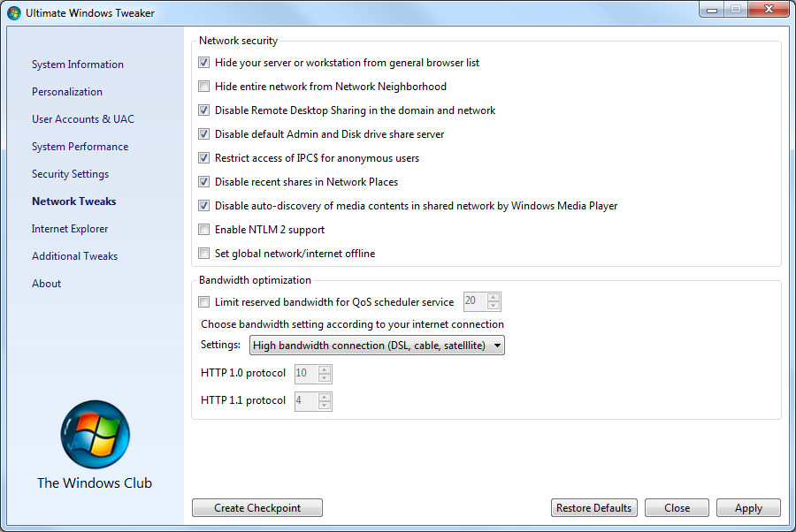Increase QoS reserved bandwidth value with up arrow
The image size is (796, 532).
(493, 297)
